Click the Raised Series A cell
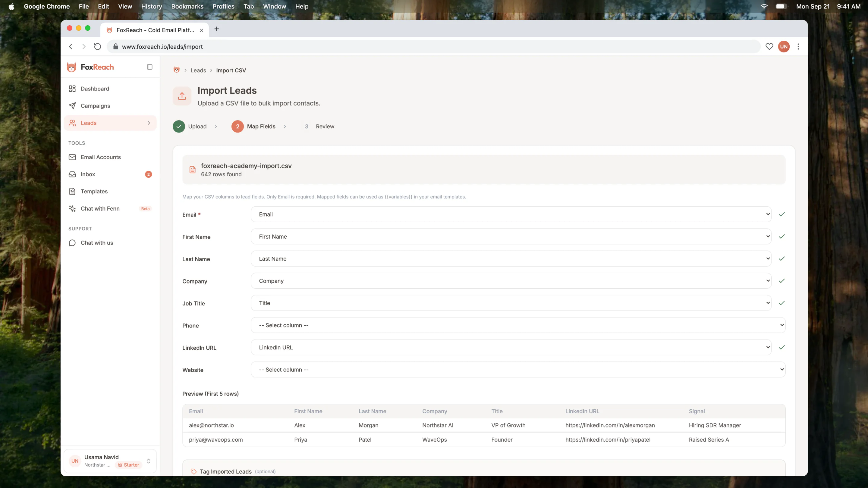 (x=709, y=440)
